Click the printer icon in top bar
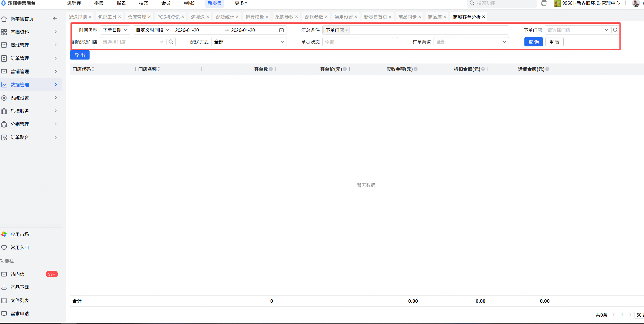 [x=544, y=3]
